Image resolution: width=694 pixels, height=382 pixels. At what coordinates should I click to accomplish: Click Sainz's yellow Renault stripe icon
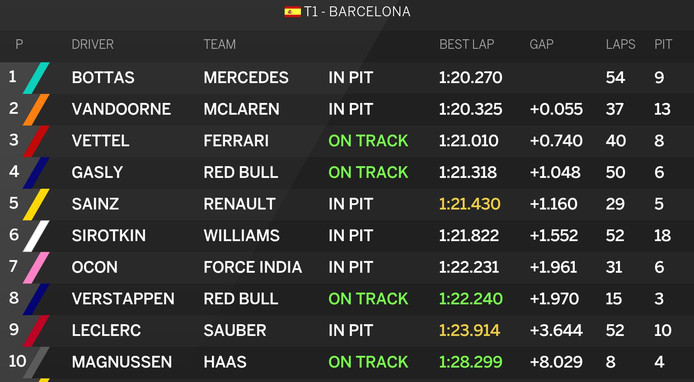click(36, 204)
